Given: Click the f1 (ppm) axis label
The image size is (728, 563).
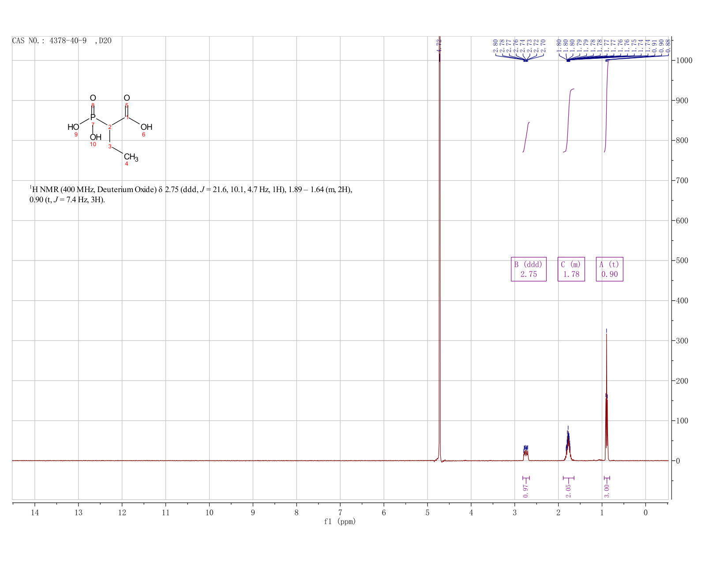Looking at the screenshot, I should (x=340, y=521).
